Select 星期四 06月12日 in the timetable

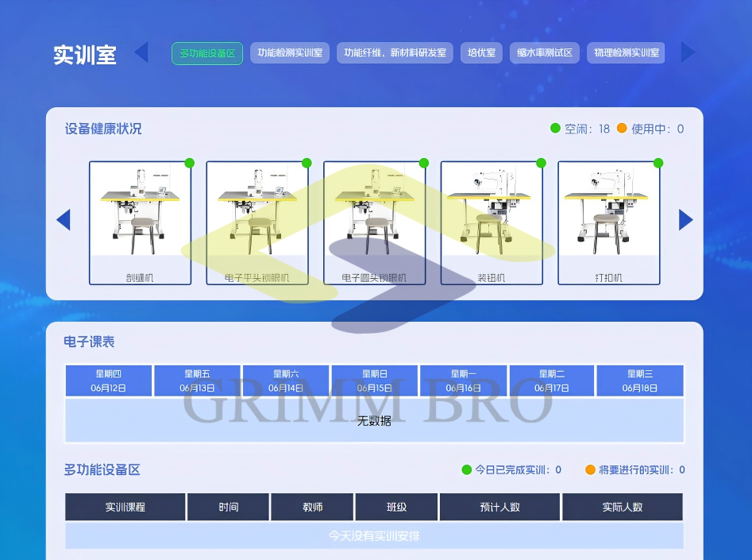[109, 380]
